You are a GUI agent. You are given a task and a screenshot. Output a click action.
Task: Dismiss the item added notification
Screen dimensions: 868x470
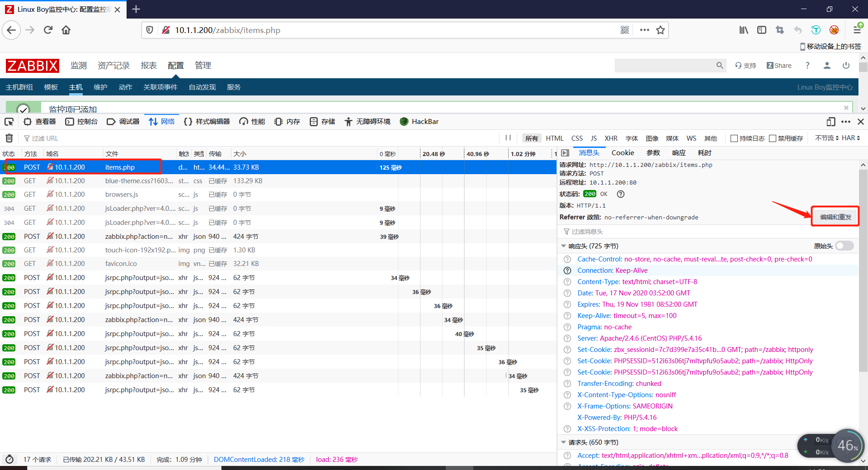(846, 108)
